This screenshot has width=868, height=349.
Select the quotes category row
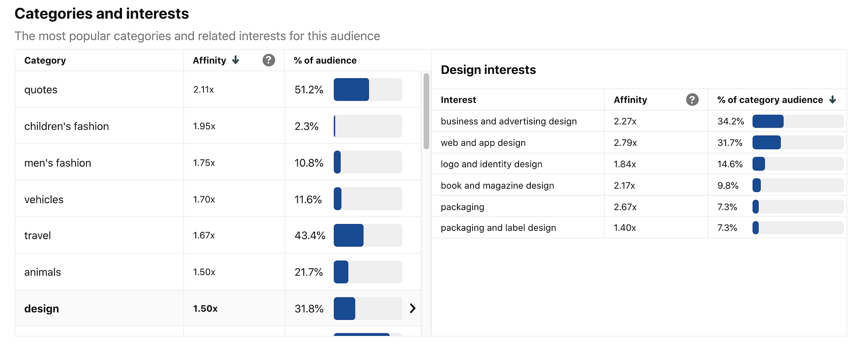218,89
